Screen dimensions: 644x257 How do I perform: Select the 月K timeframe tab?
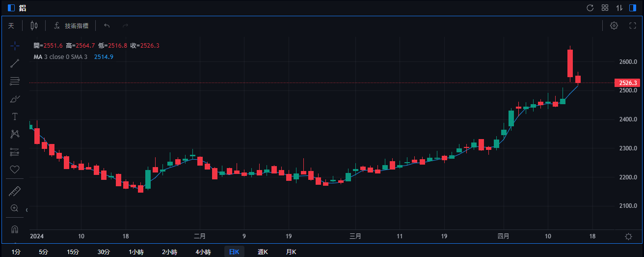pos(291,252)
